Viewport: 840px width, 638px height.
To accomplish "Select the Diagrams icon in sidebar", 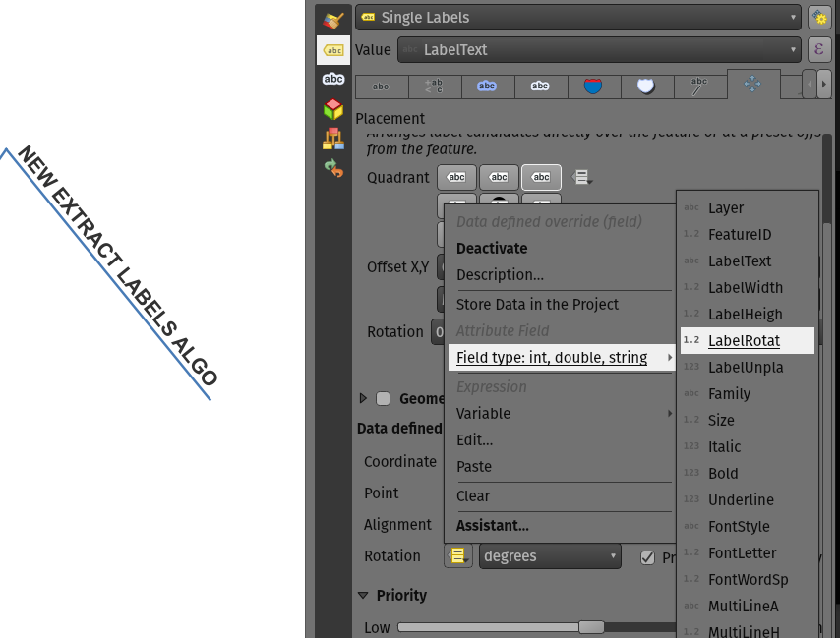I will [333, 138].
